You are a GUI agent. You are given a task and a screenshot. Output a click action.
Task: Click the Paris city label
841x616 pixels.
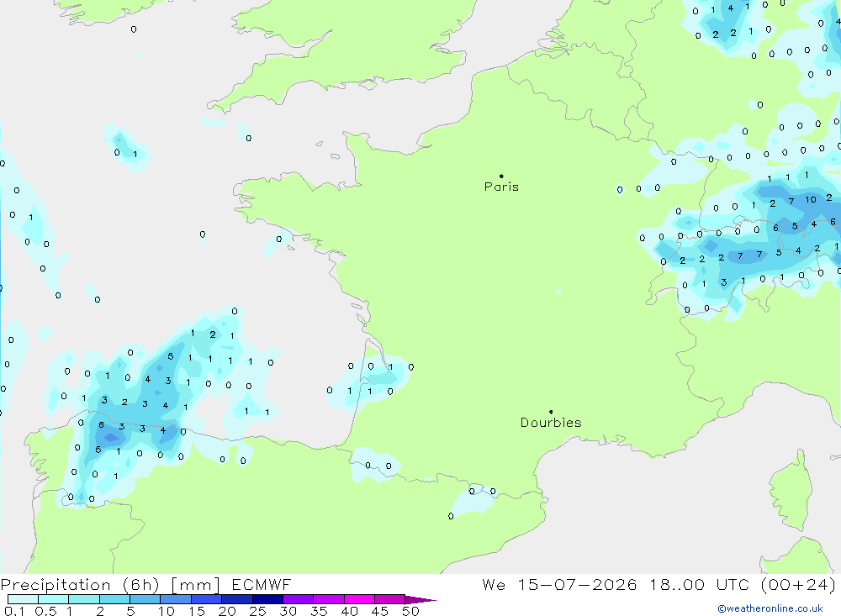pos(501,187)
